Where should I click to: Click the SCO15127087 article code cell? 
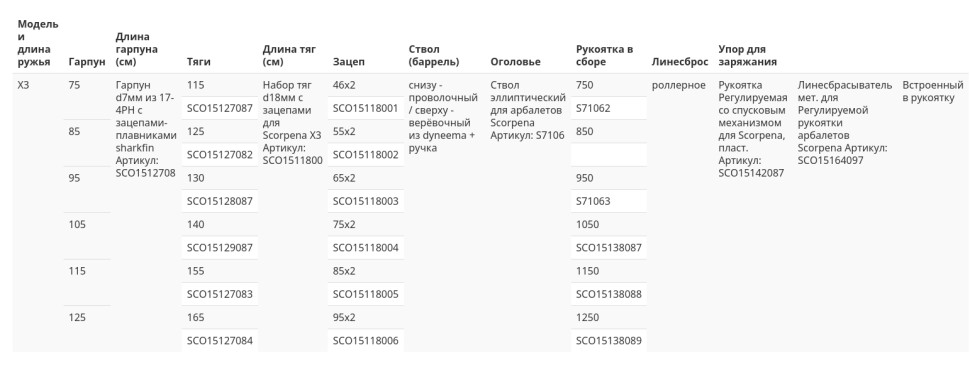pyautogui.click(x=220, y=108)
